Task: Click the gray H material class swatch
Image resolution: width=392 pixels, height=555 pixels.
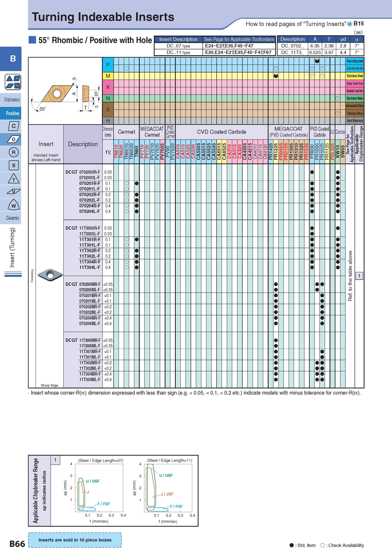Action: tap(108, 121)
